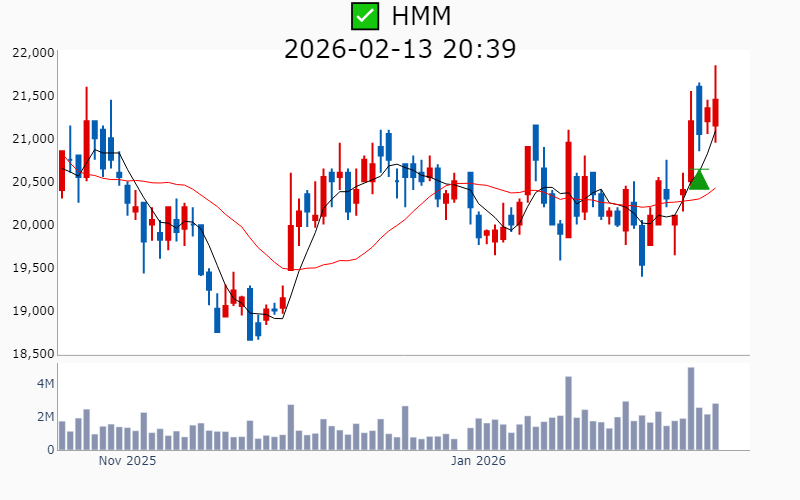Select the 2M volume axis label
800x500 pixels.
[45, 416]
